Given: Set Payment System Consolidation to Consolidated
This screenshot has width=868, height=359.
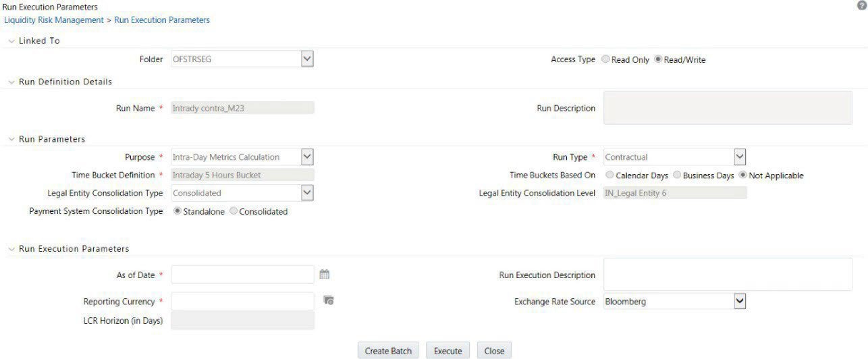Looking at the screenshot, I should point(234,211).
